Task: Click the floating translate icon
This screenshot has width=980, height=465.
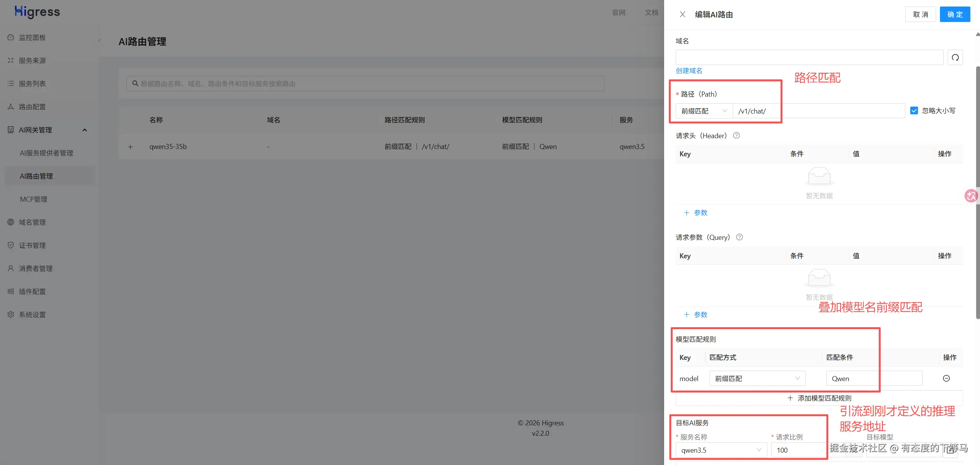Action: click(971, 196)
